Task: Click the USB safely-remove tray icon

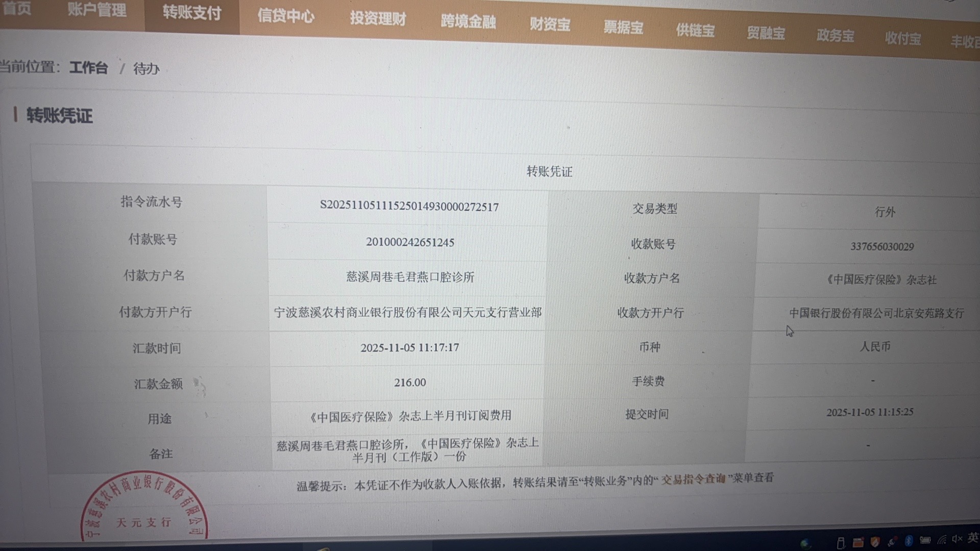Action: pyautogui.click(x=841, y=543)
